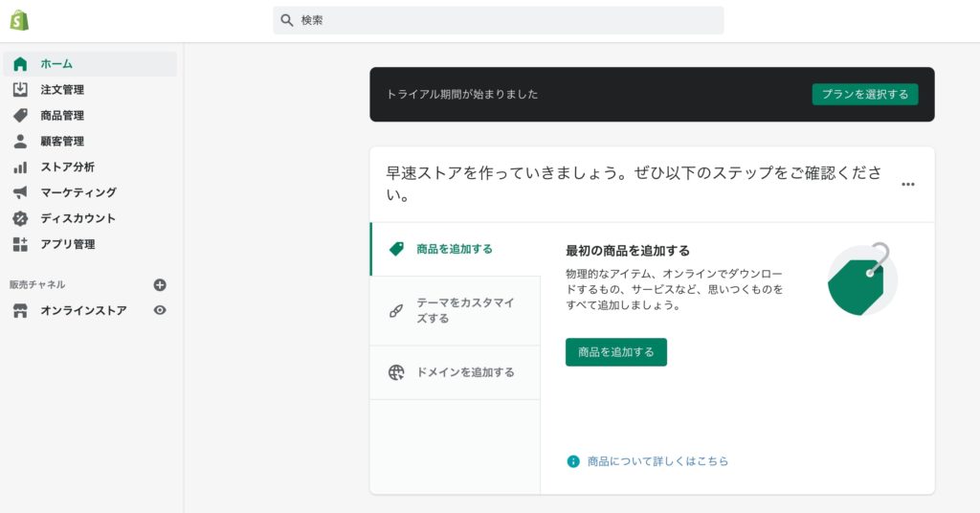Open アプリ管理 apps grid icon
The height and width of the screenshot is (513, 980).
click(20, 244)
